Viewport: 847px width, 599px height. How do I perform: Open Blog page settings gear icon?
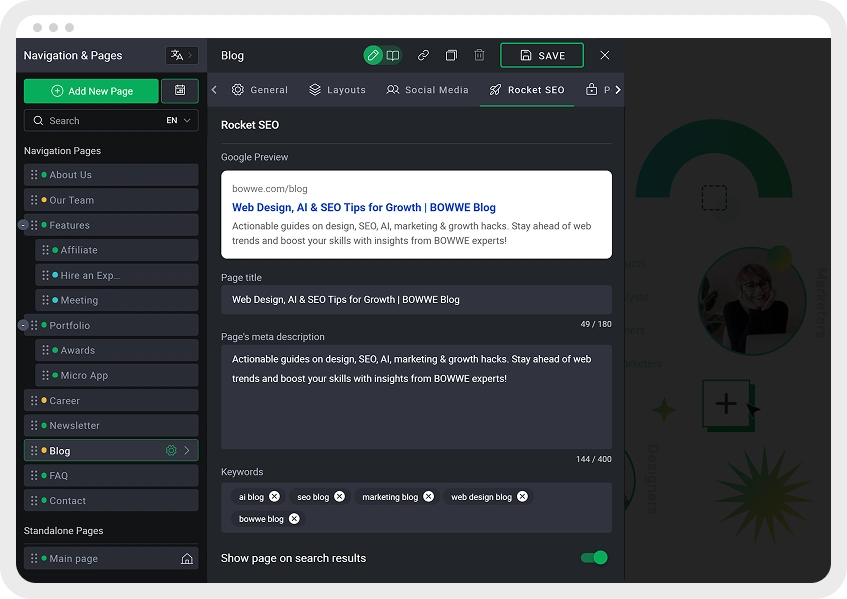171,450
